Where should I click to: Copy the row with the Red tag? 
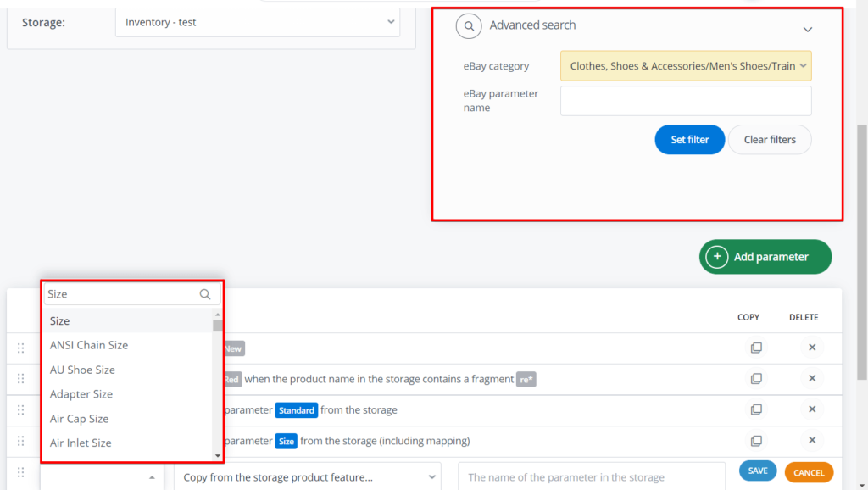pyautogui.click(x=756, y=379)
